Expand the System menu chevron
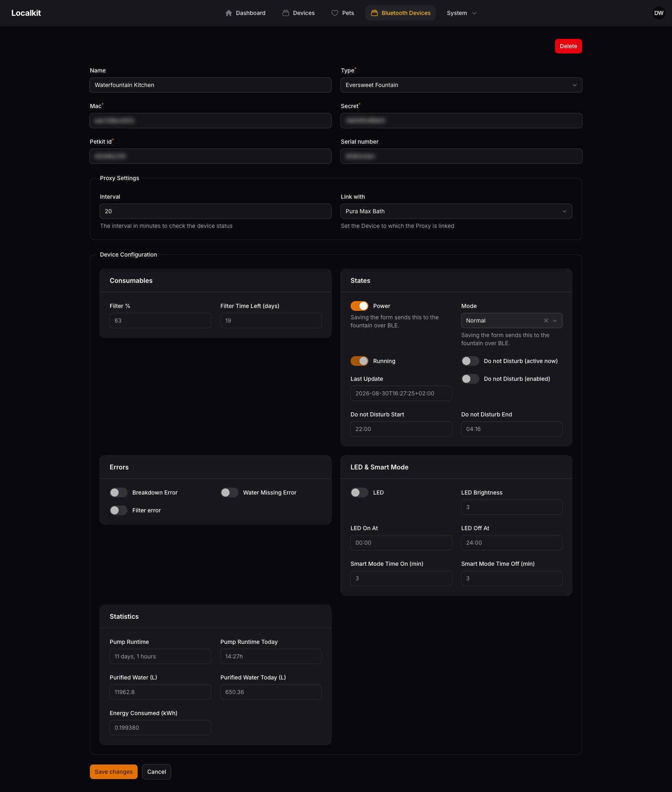The width and height of the screenshot is (672, 792). 474,13
